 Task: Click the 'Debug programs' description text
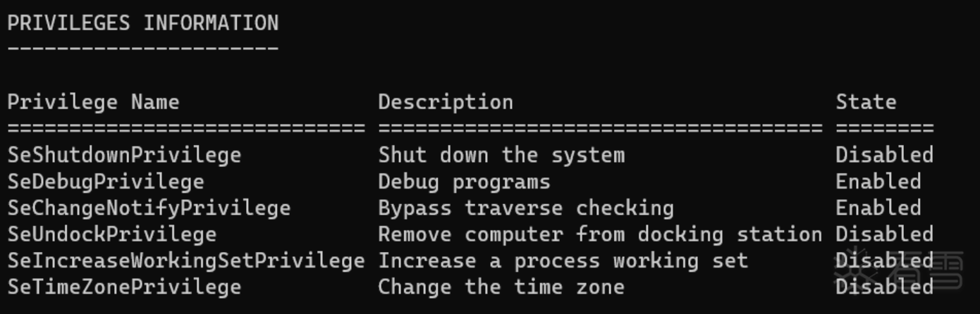pyautogui.click(x=464, y=182)
